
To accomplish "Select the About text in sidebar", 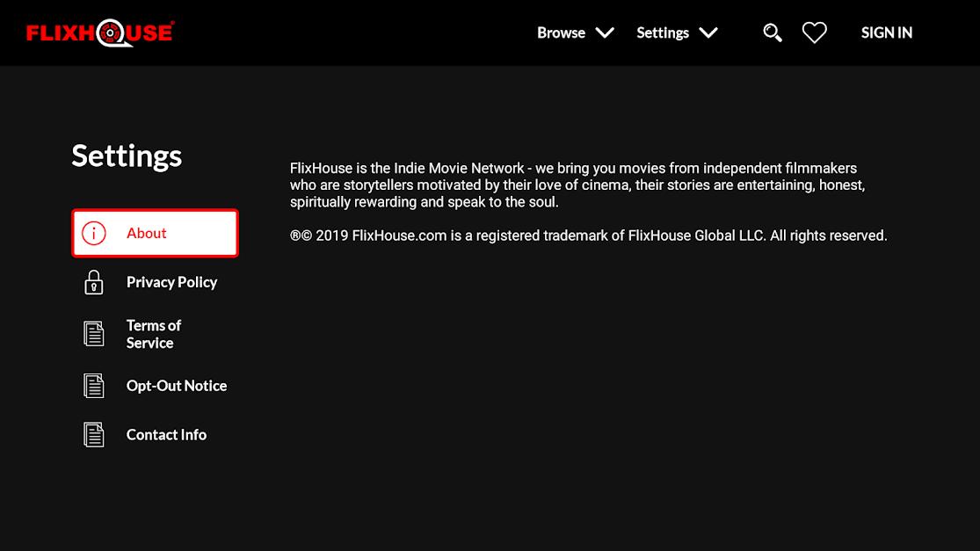I will tap(146, 233).
